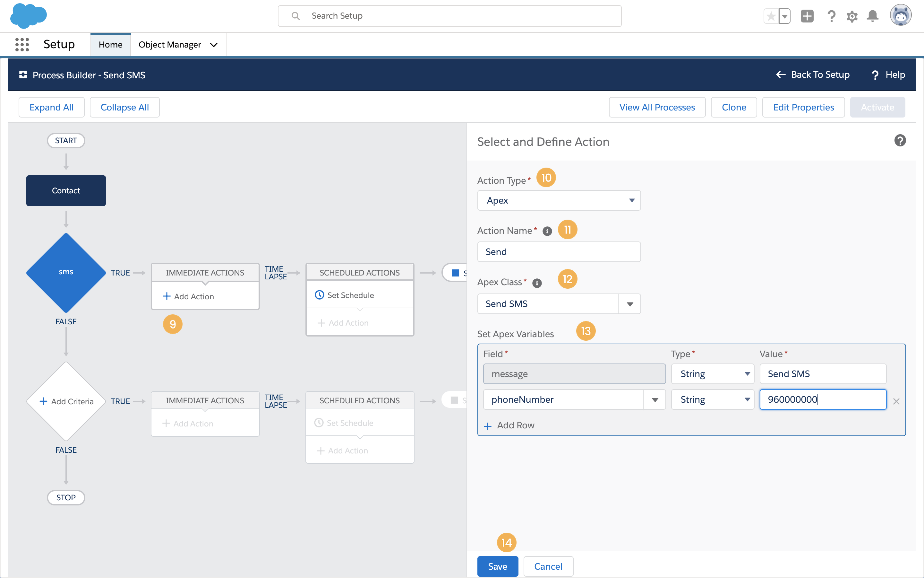Viewport: 924px width, 578px height.
Task: Add Action under first Immediate Actions
Action: click(x=188, y=296)
